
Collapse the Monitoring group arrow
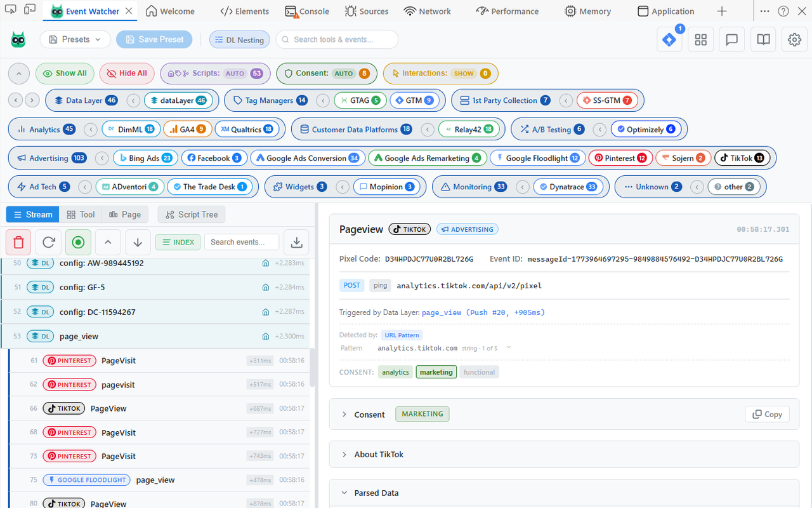tap(523, 187)
